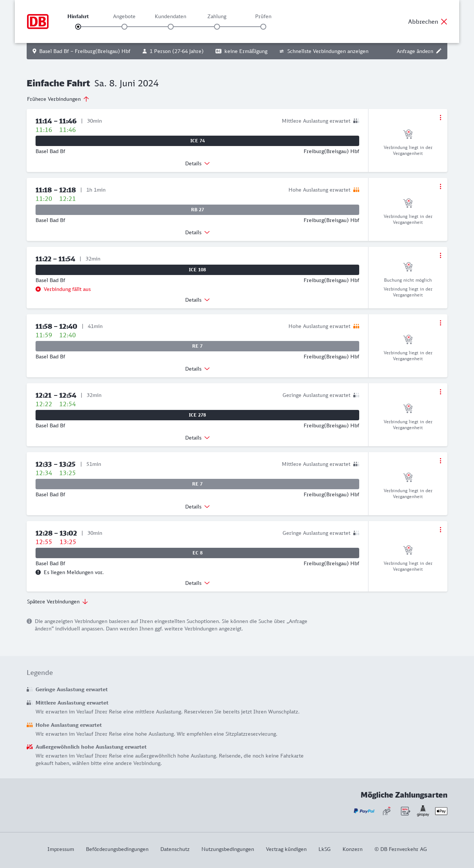This screenshot has height=868, width=474.
Task: Select the Hinfahrt step indicator
Action: [78, 27]
